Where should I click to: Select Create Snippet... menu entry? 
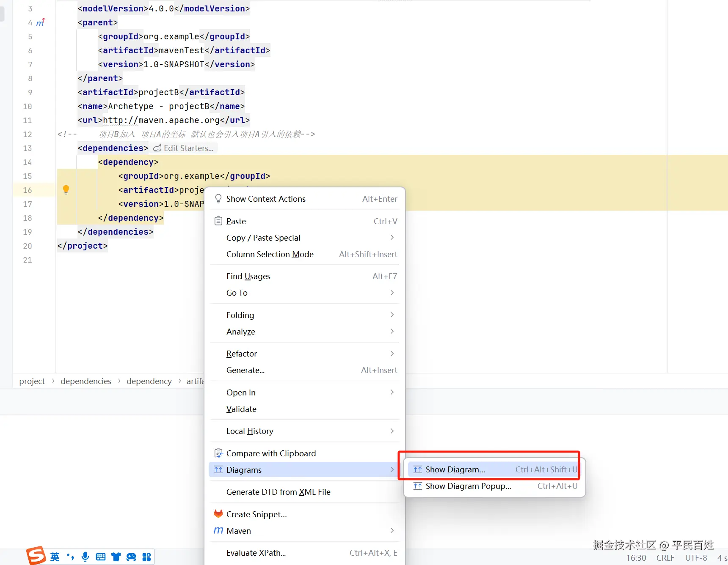click(x=305, y=514)
